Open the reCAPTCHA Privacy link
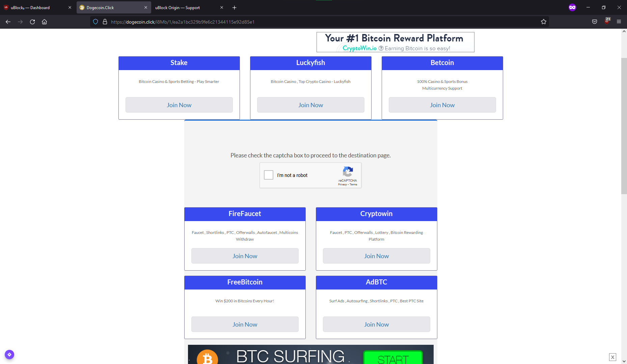The image size is (627, 364). (x=342, y=184)
